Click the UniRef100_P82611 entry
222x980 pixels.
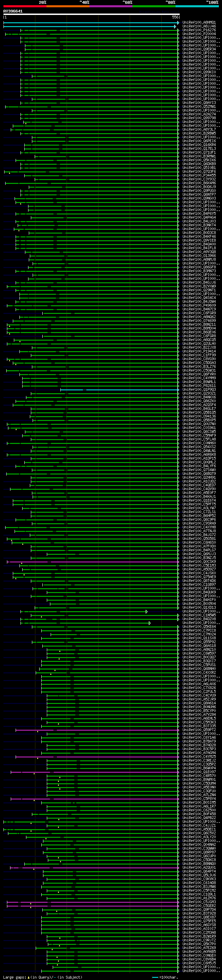(199, 386)
